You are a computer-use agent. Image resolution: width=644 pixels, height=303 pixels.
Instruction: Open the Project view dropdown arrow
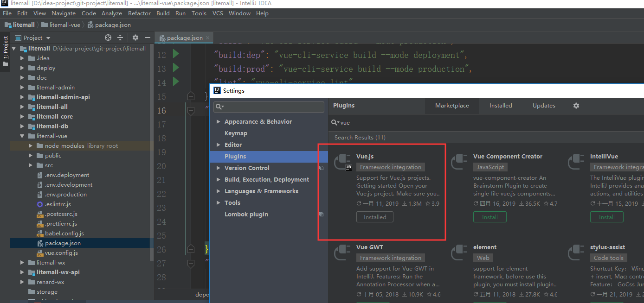48,38
